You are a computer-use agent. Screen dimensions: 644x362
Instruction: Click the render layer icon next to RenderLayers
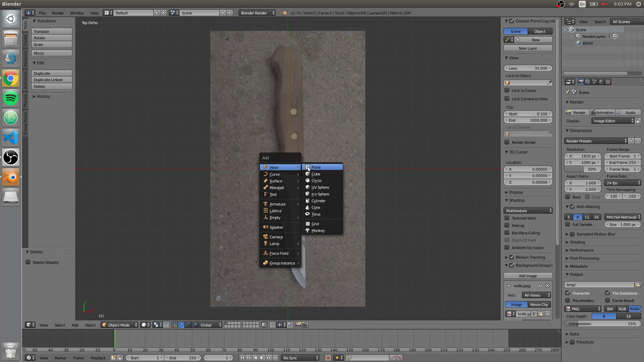(615, 37)
